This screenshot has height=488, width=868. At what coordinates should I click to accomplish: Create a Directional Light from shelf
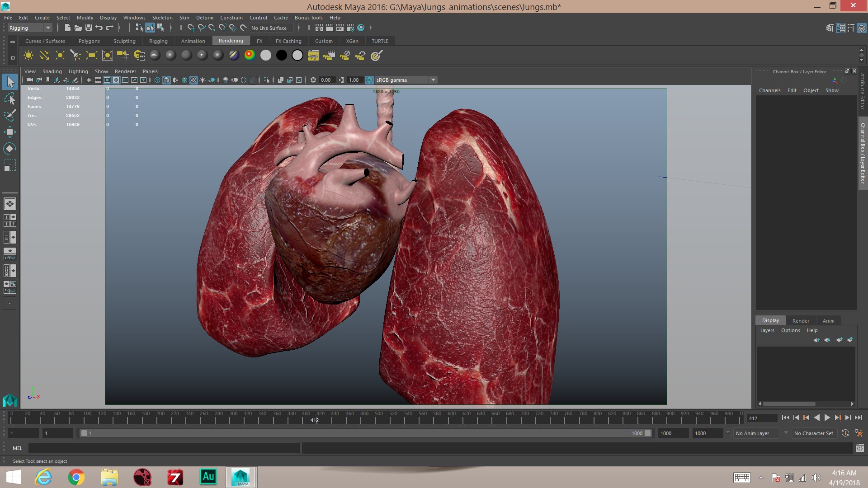pyautogui.click(x=44, y=55)
